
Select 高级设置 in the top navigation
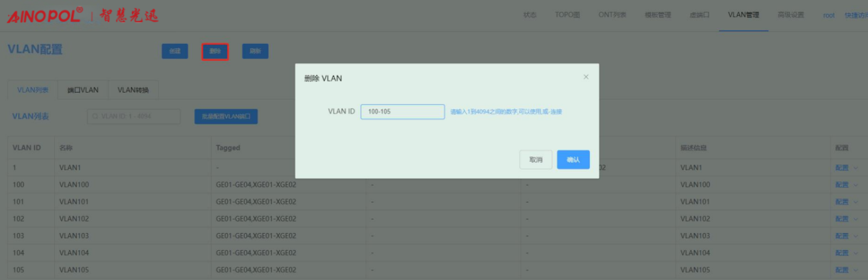pyautogui.click(x=790, y=16)
